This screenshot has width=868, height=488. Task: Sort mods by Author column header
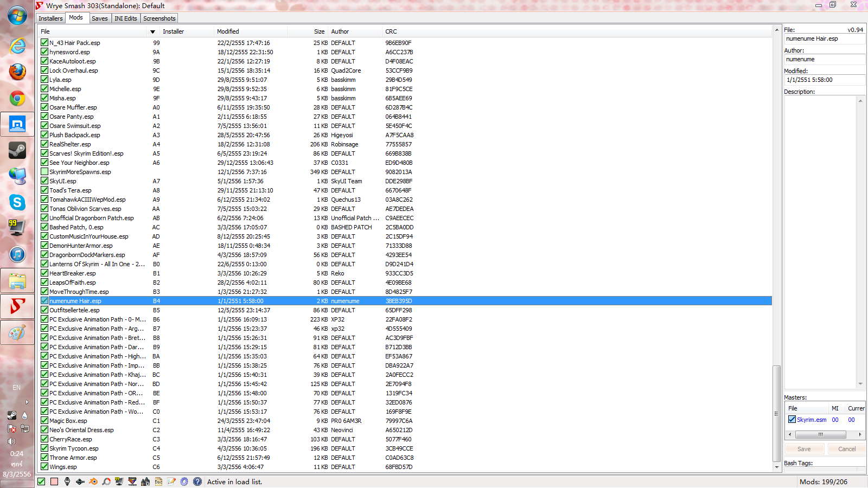[355, 31]
